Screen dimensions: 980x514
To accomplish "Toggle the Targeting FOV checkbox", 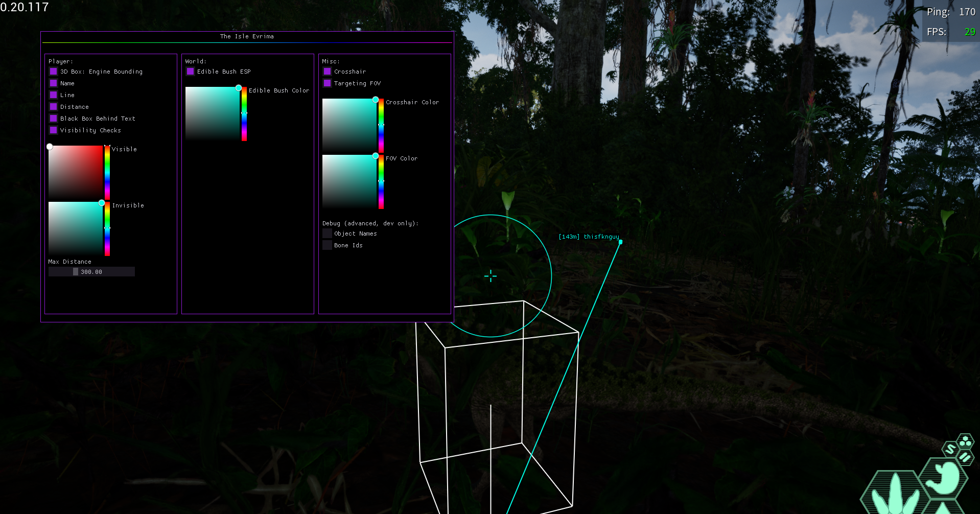I will coord(327,83).
